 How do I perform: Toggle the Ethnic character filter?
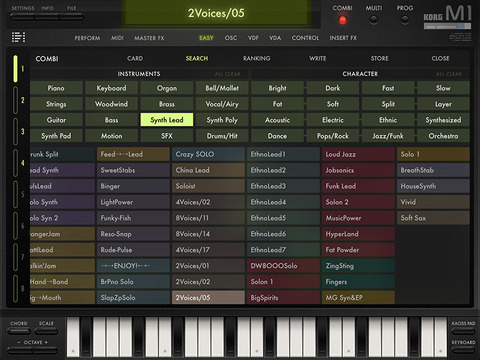pyautogui.click(x=388, y=120)
